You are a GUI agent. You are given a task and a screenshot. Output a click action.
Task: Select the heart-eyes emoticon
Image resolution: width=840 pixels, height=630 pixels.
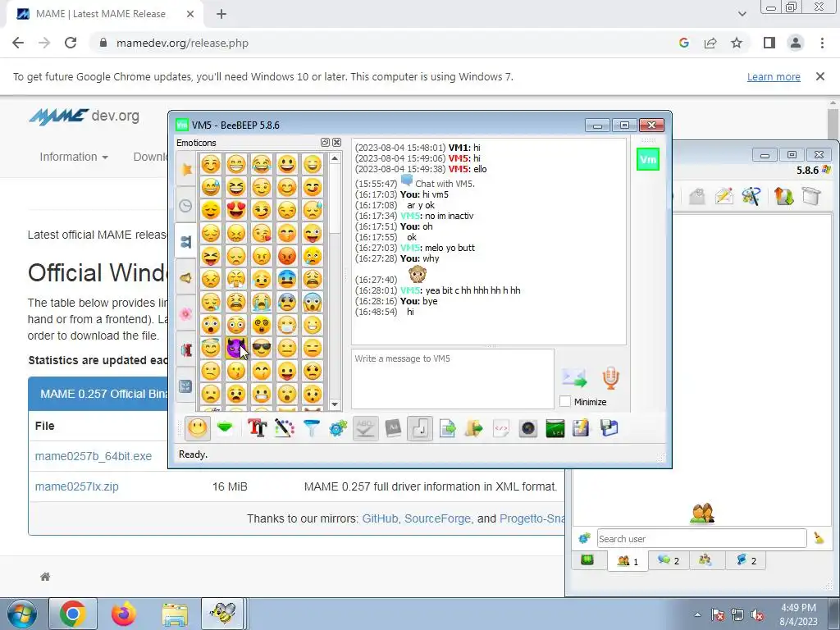point(235,209)
